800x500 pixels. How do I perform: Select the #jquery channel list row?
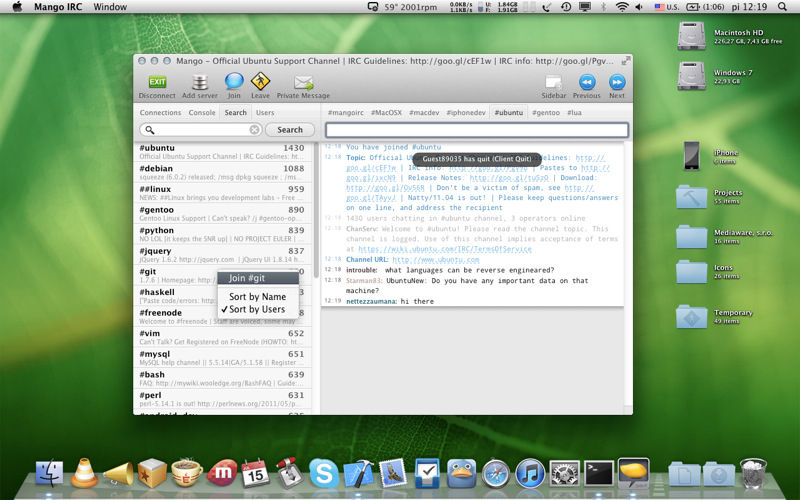point(222,255)
